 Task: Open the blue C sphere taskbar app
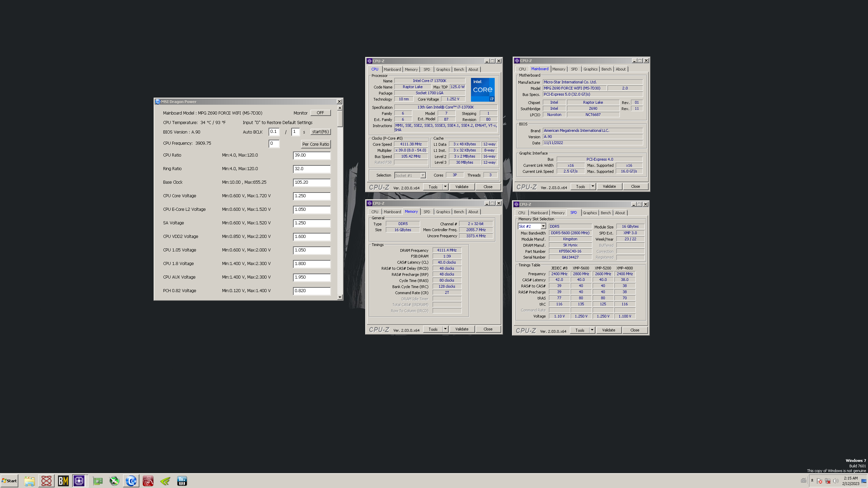coord(131,481)
